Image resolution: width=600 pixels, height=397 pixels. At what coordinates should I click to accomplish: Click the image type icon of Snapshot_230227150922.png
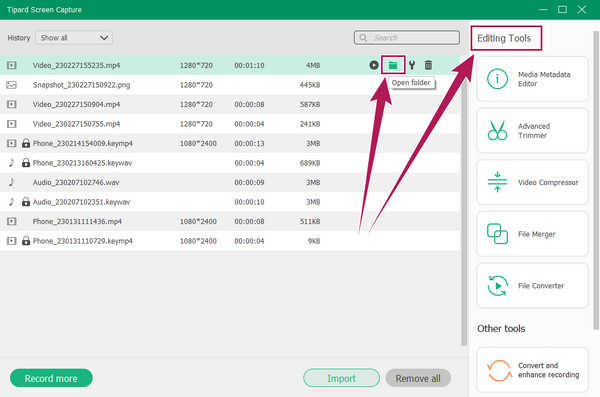click(11, 85)
